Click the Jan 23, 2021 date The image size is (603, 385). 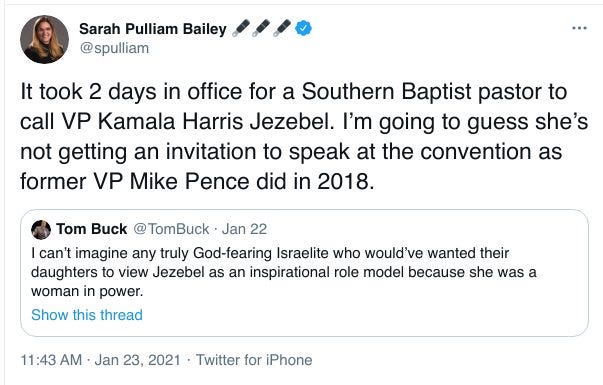click(x=137, y=360)
